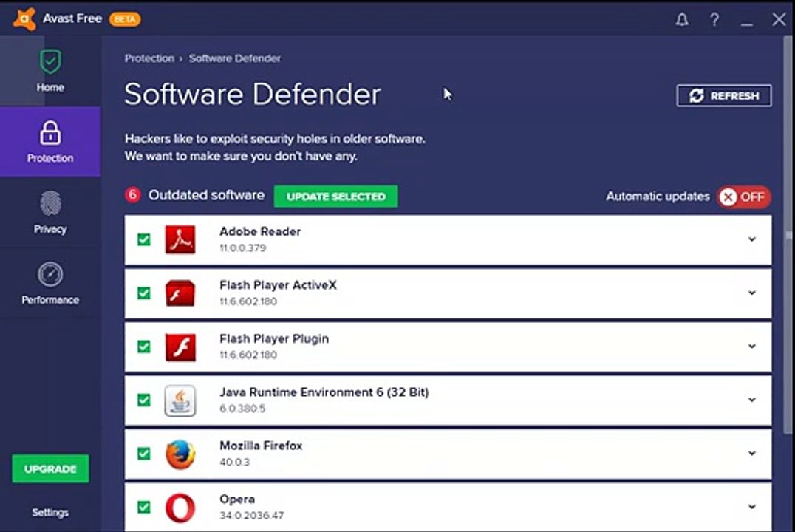Go to the Home section in sidebar
The image size is (795, 532).
click(x=50, y=71)
